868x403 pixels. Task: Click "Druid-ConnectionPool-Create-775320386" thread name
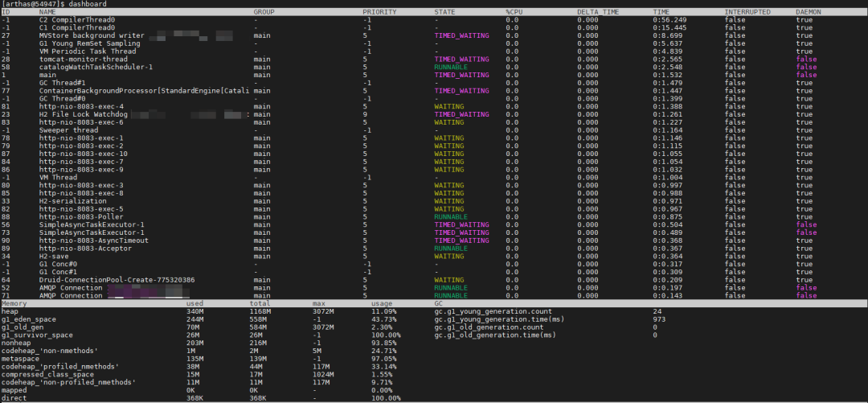117,280
